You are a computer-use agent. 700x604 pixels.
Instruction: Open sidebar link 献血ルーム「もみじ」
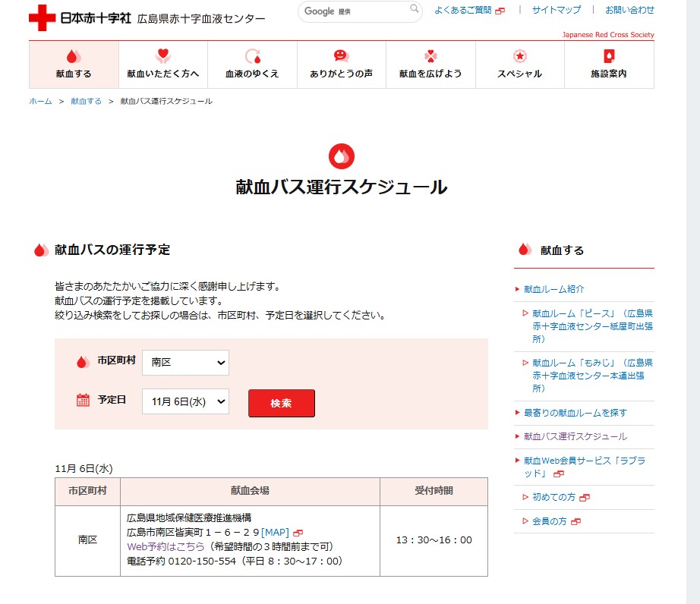[x=592, y=376]
